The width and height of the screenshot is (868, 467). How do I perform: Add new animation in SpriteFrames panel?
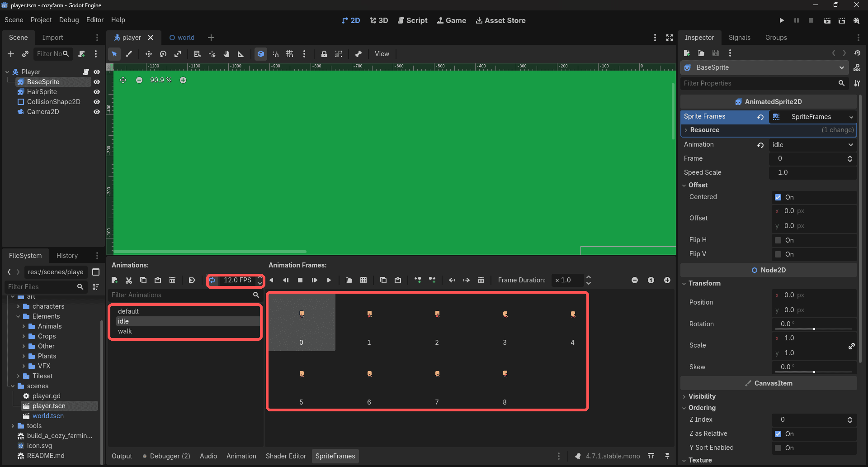(x=114, y=280)
